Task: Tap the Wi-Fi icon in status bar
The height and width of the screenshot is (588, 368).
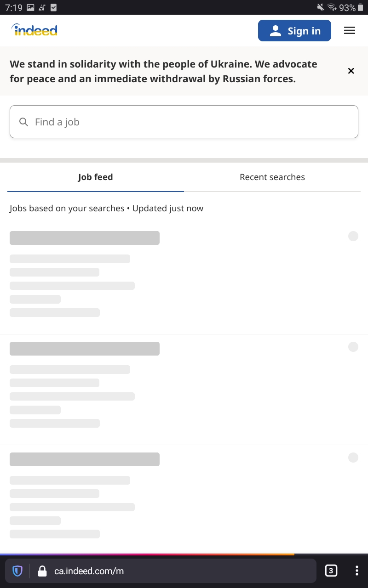Action: coord(332,7)
